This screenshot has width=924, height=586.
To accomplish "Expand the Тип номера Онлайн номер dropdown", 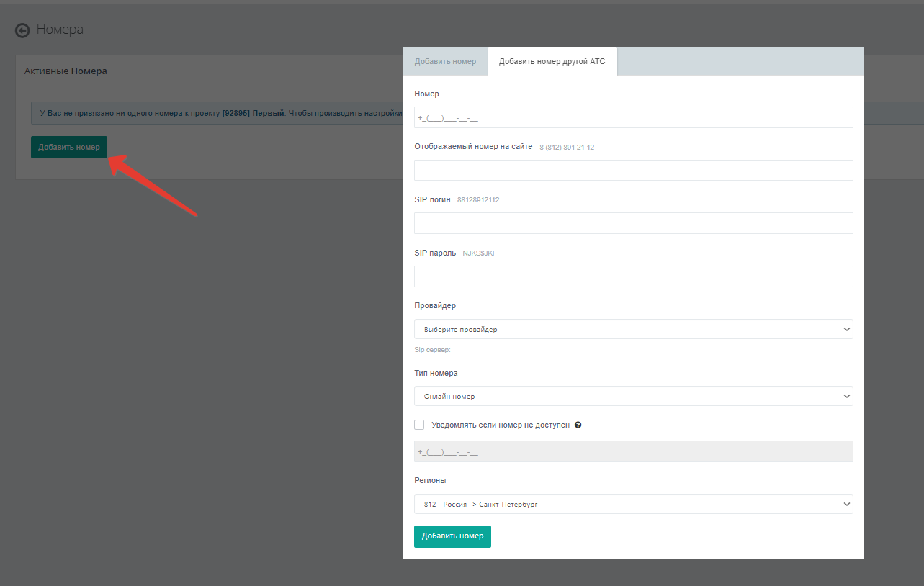I will [x=634, y=396].
